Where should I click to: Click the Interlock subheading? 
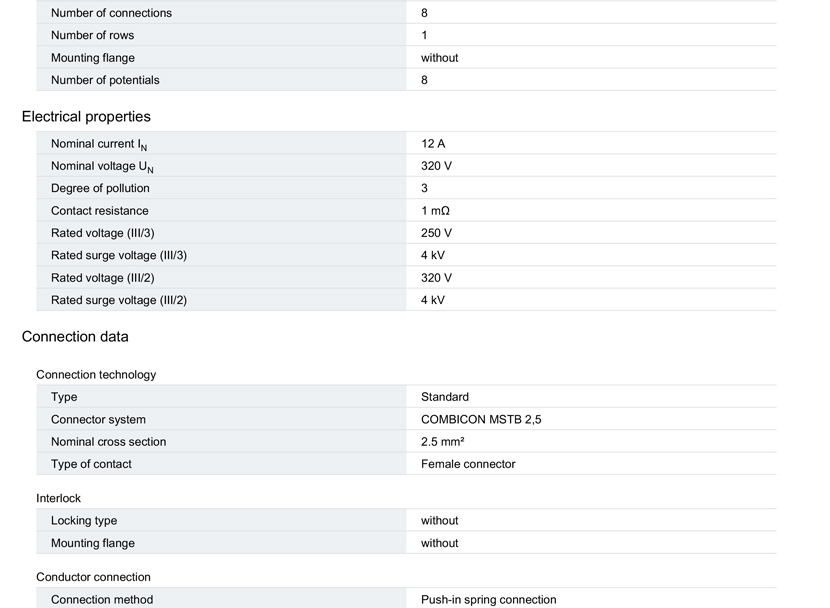click(x=58, y=498)
